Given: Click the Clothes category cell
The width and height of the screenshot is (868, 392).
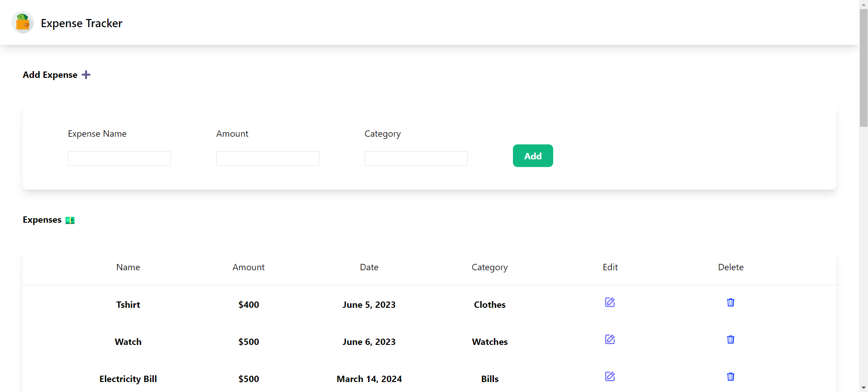Looking at the screenshot, I should (x=490, y=305).
